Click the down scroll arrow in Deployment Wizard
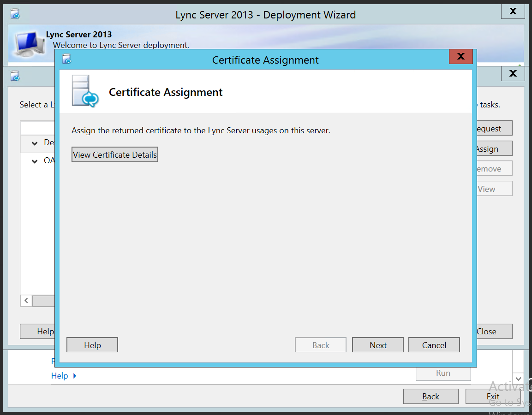 pos(518,379)
